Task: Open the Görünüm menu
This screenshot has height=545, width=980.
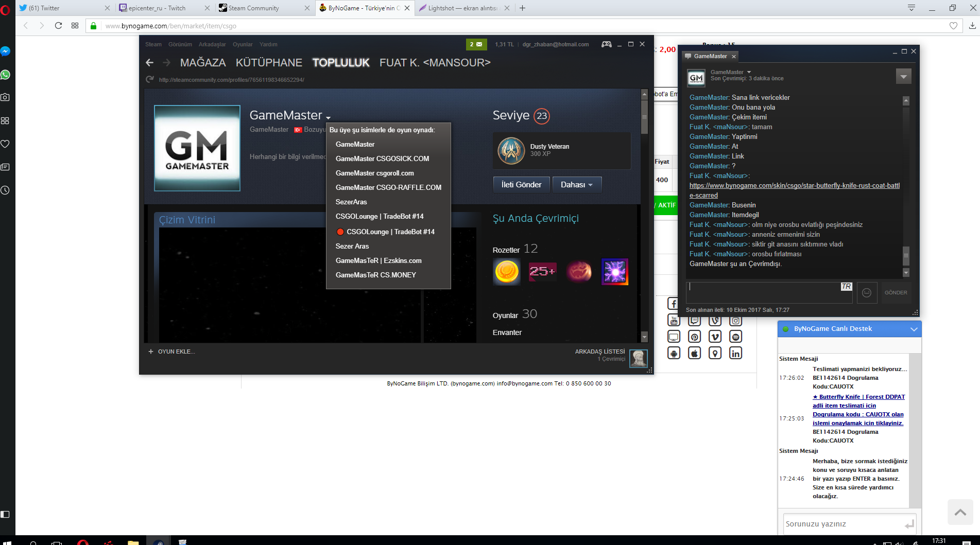Action: tap(180, 44)
